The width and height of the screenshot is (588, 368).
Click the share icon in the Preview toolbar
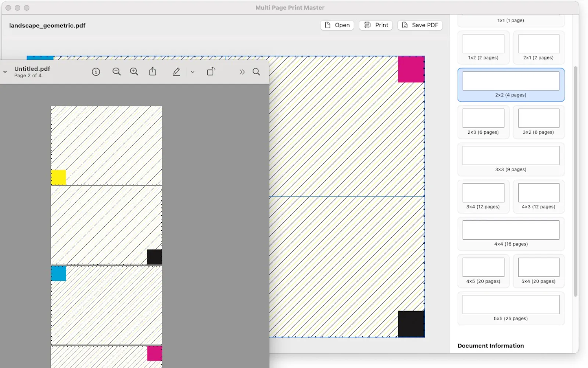(x=153, y=71)
